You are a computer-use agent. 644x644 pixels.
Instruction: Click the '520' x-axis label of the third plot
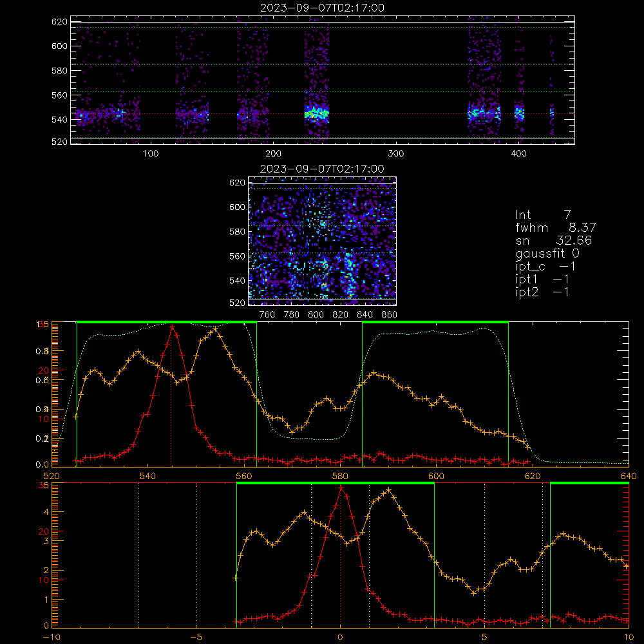coord(52,476)
